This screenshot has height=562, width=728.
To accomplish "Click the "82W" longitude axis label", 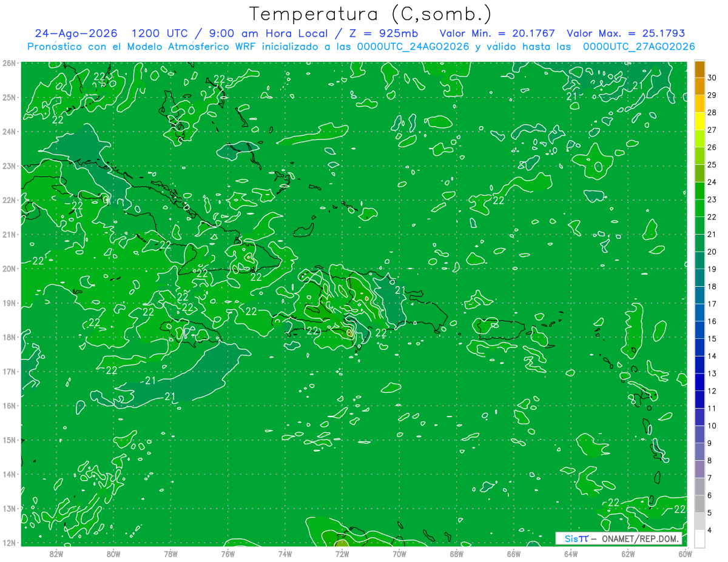I will point(56,553).
